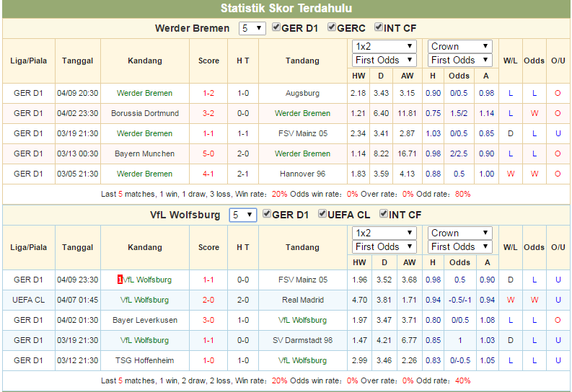Open the Crown dropdown in VfL Wolfsburg table
Image resolution: width=572 pixels, height=392 pixels.
[x=460, y=233]
